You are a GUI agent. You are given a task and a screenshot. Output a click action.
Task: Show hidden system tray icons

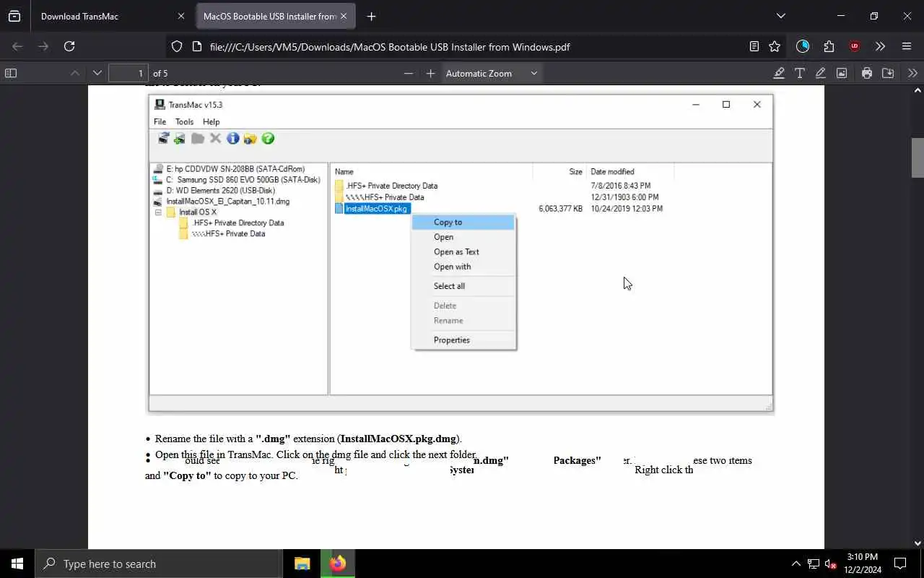(x=796, y=564)
